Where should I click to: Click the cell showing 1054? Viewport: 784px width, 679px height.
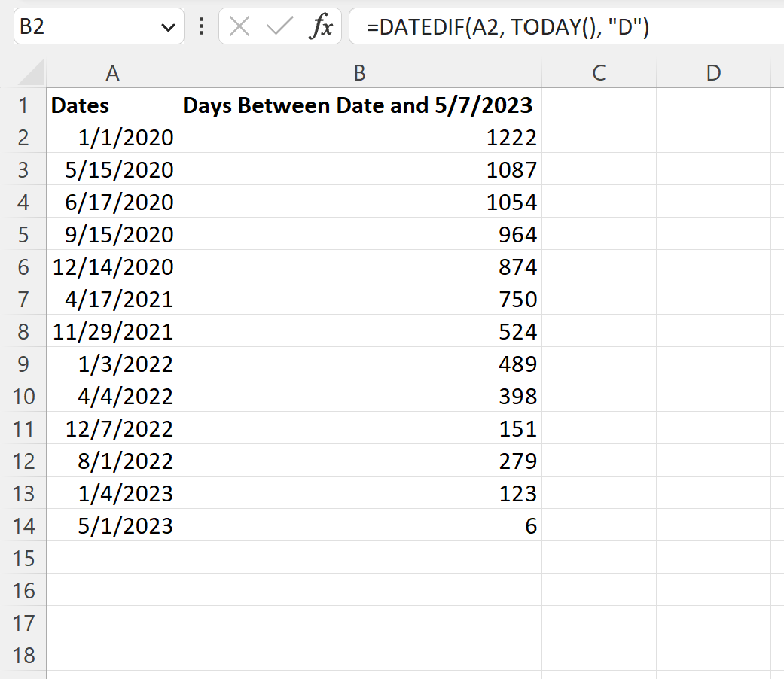[360, 202]
